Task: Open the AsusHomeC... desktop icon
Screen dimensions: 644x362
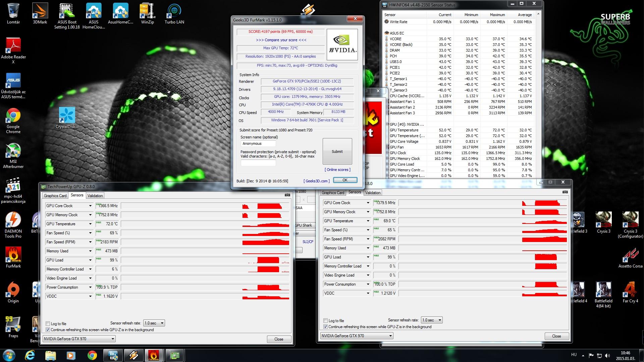Action: click(120, 13)
